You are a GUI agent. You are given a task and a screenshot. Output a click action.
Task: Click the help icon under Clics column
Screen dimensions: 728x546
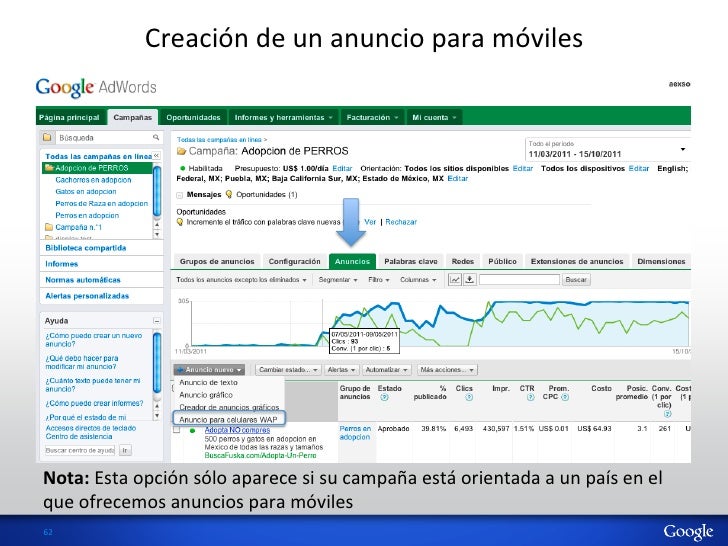(469, 397)
